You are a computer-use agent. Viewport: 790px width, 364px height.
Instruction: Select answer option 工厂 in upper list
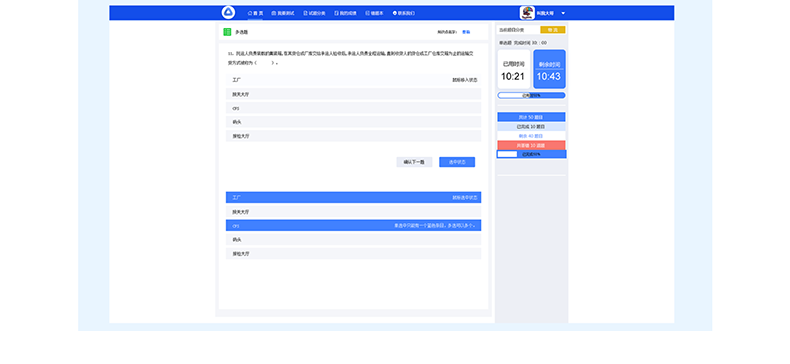pos(353,80)
